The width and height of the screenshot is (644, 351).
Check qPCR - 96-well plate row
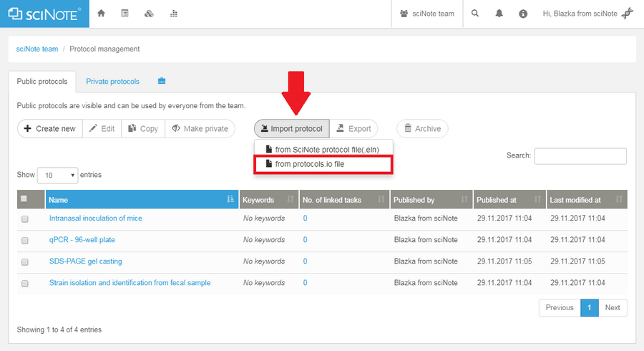(24, 241)
